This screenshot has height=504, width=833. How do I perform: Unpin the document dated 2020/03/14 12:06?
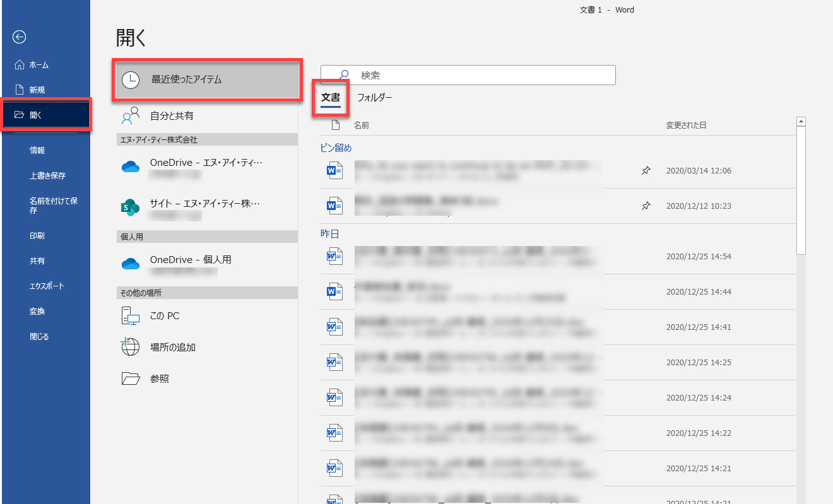(646, 170)
